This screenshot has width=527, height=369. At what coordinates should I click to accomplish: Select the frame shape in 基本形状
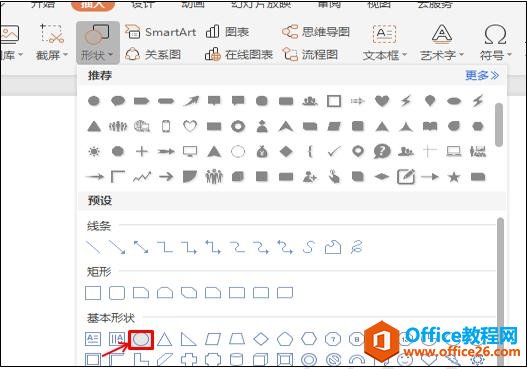point(93,359)
